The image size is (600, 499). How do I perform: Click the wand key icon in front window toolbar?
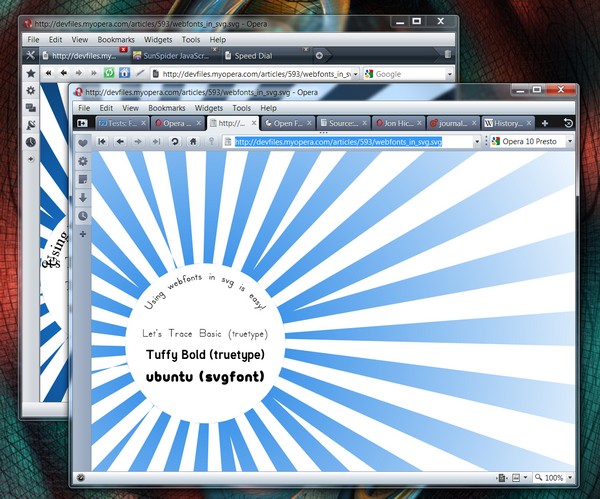(x=211, y=142)
